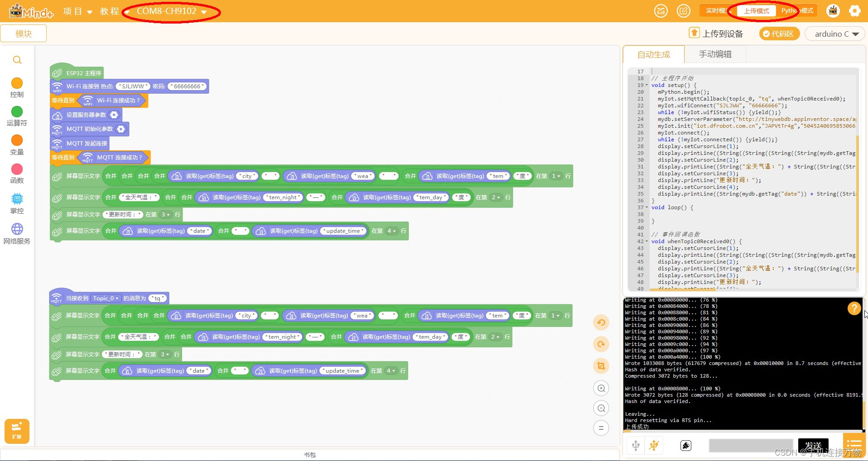Switch to the 自动生成 code tab
Image resolution: width=868 pixels, height=461 pixels.
coord(653,54)
